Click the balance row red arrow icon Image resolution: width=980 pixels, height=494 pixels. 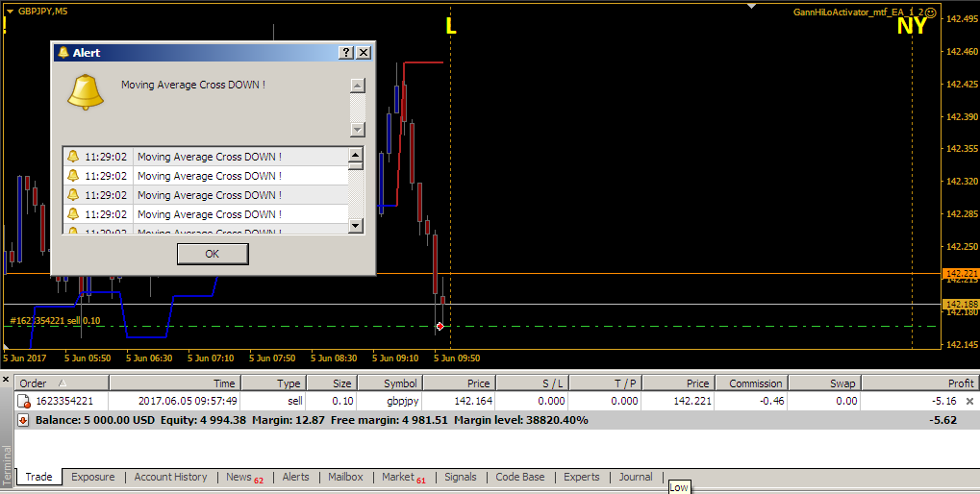click(23, 420)
